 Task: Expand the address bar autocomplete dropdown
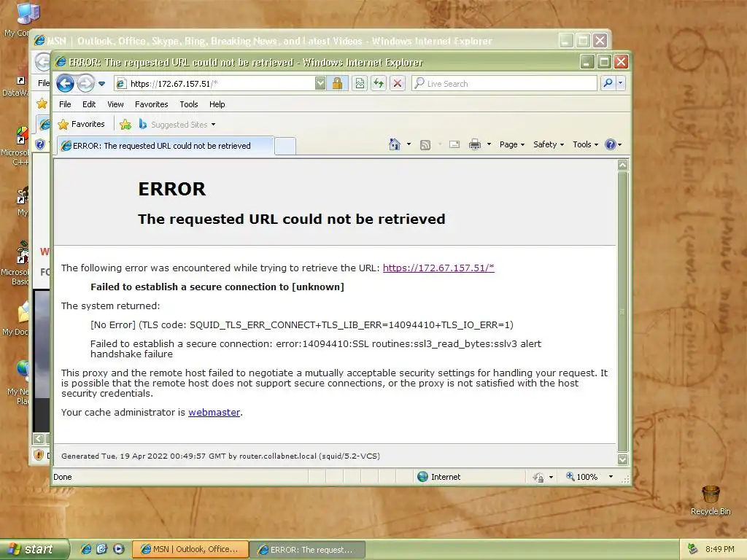320,84
